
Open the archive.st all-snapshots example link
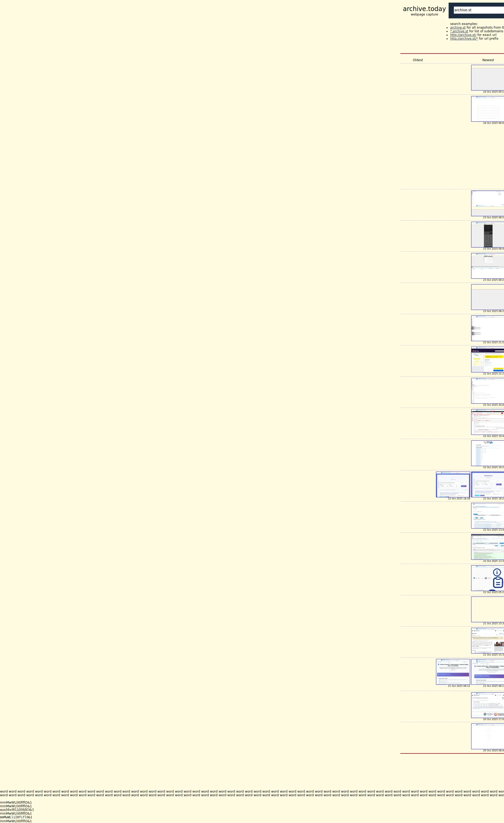pos(458,28)
